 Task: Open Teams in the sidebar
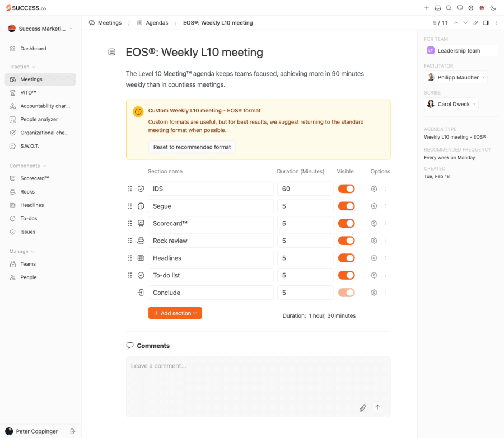pos(40,264)
